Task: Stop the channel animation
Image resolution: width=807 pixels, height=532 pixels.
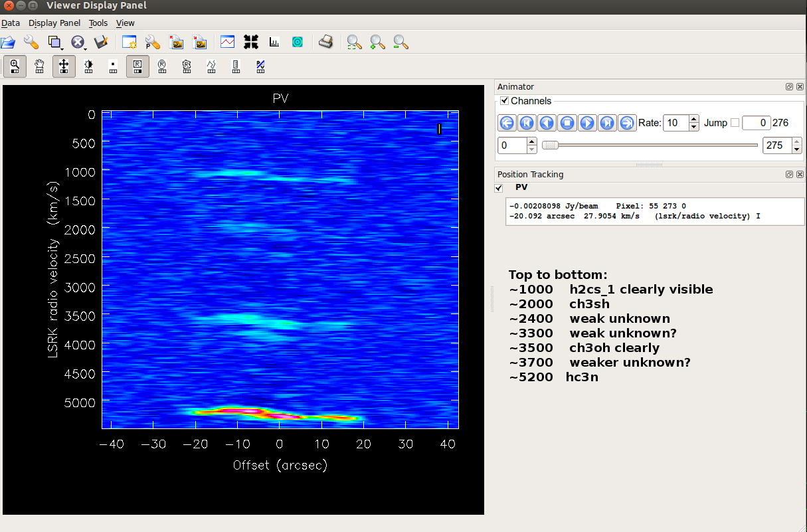Action: 567,123
